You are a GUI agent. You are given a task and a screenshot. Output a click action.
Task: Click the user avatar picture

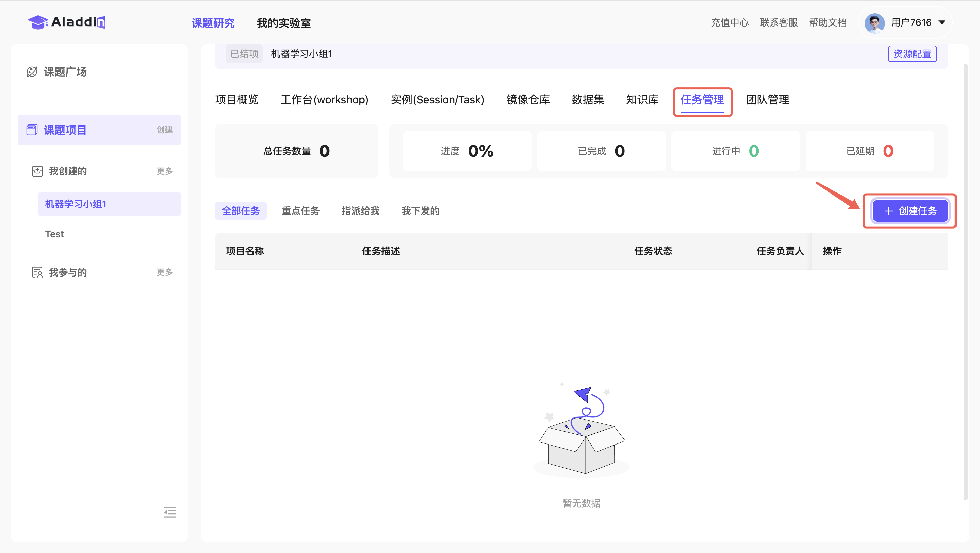[874, 23]
